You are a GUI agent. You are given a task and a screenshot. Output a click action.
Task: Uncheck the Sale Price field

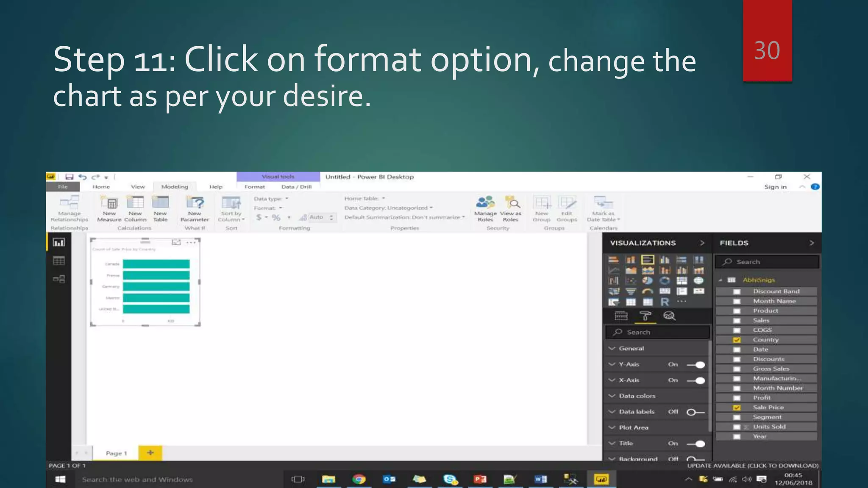737,408
